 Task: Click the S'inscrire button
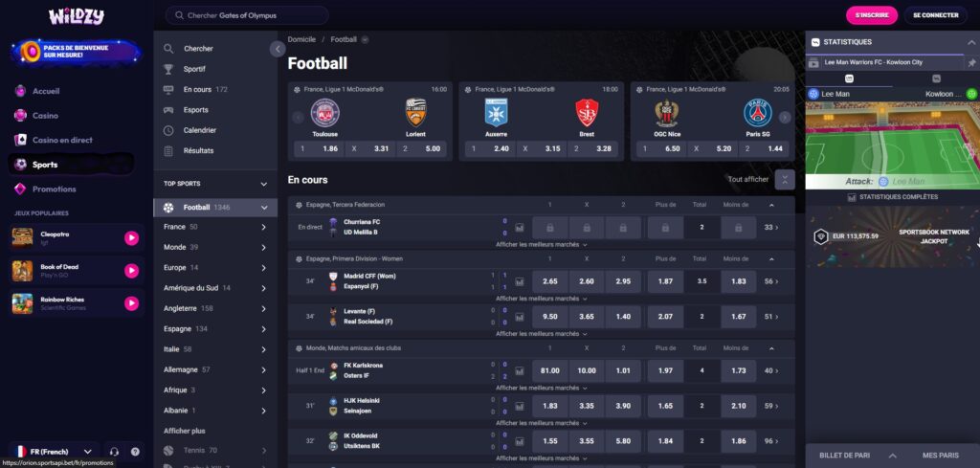coord(872,15)
